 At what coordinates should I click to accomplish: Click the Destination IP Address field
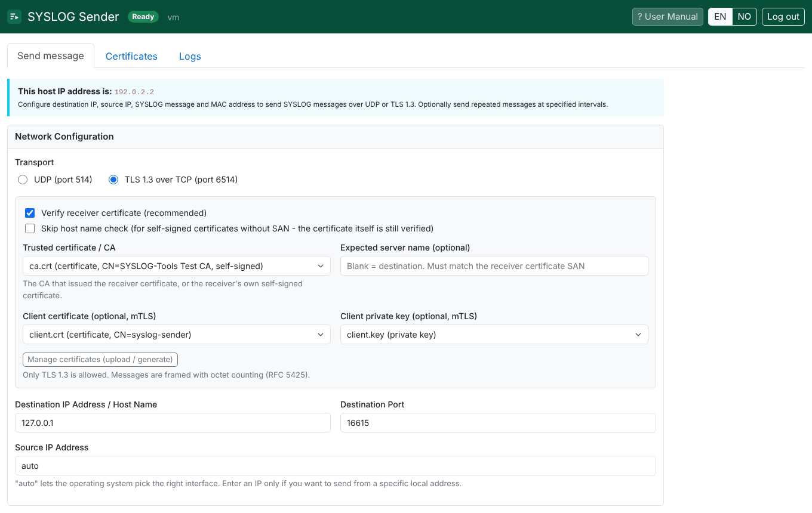[173, 423]
